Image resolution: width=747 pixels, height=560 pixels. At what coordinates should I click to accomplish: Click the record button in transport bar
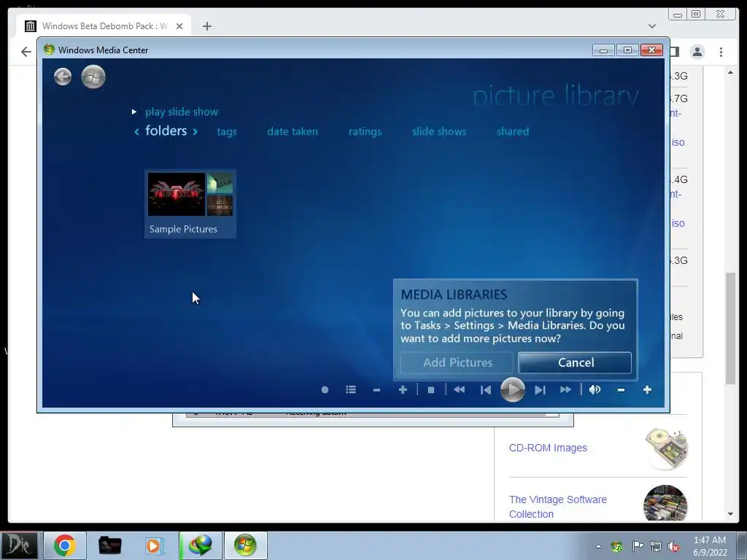[x=325, y=390]
